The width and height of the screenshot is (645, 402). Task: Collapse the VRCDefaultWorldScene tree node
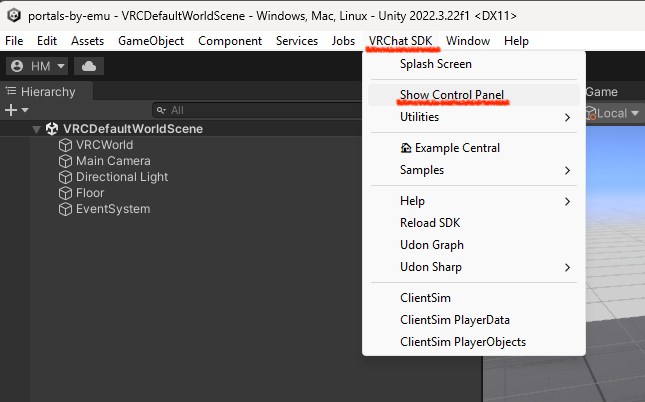pos(37,129)
